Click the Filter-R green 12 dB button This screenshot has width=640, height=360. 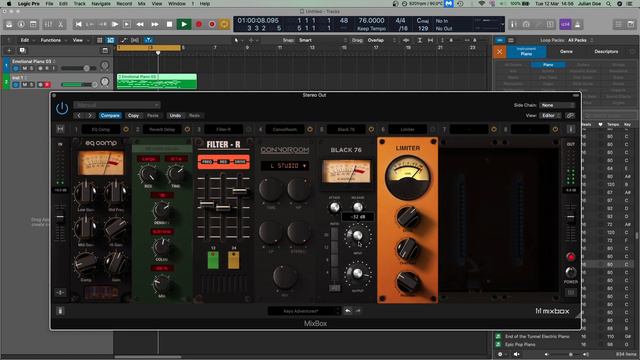coord(213,260)
